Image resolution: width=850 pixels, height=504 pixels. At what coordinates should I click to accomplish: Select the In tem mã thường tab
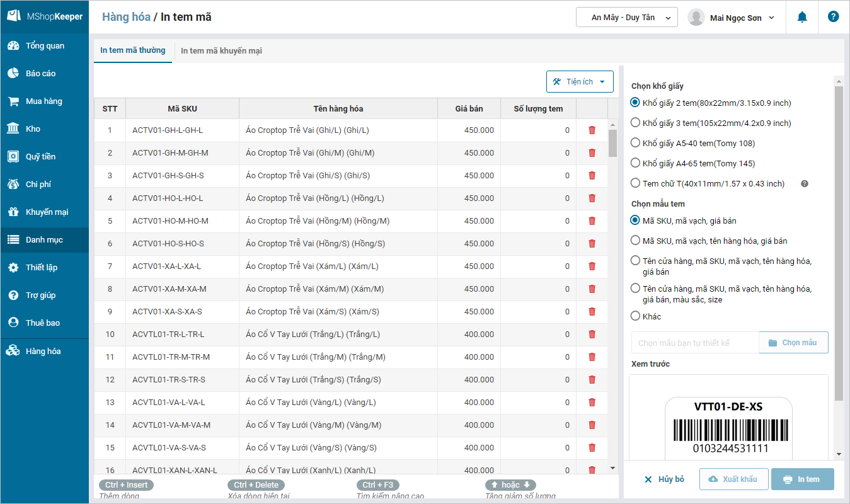(x=132, y=50)
